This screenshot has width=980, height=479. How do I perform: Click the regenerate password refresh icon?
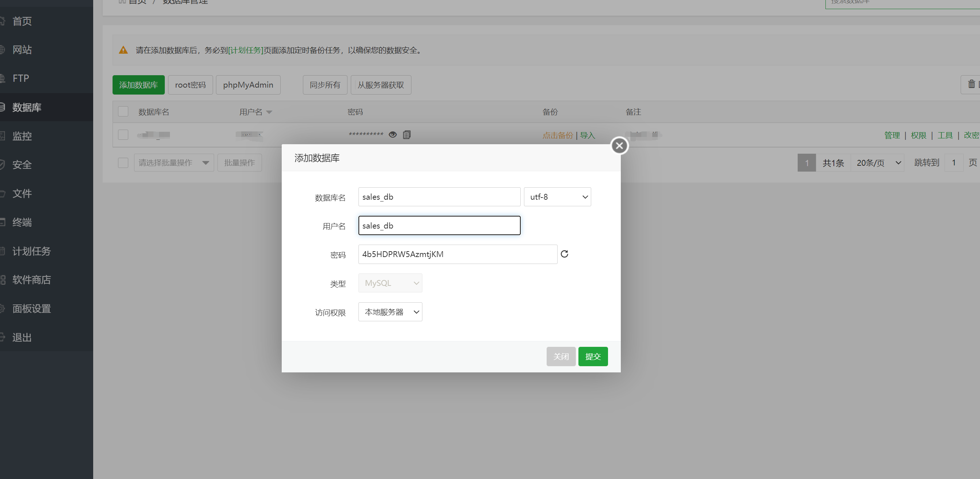coord(564,254)
